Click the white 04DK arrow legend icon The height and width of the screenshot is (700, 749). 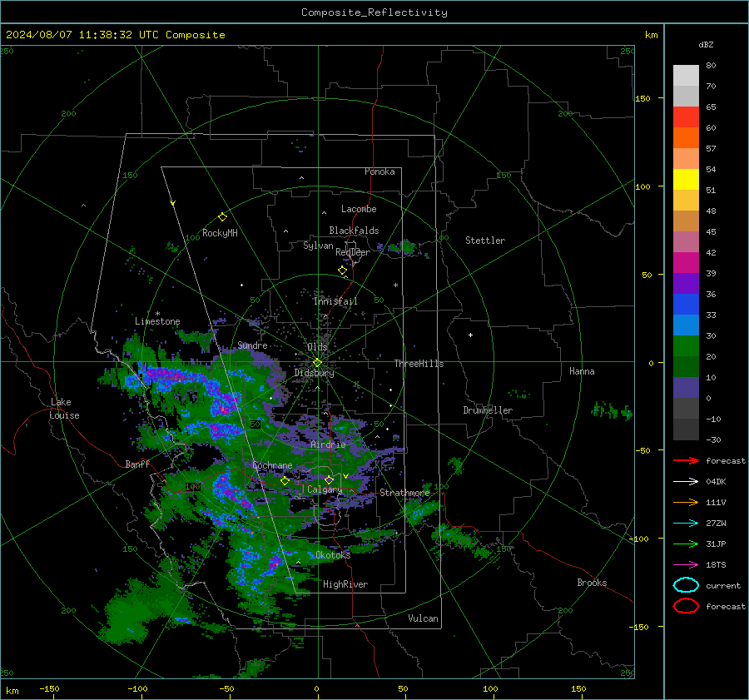[686, 481]
